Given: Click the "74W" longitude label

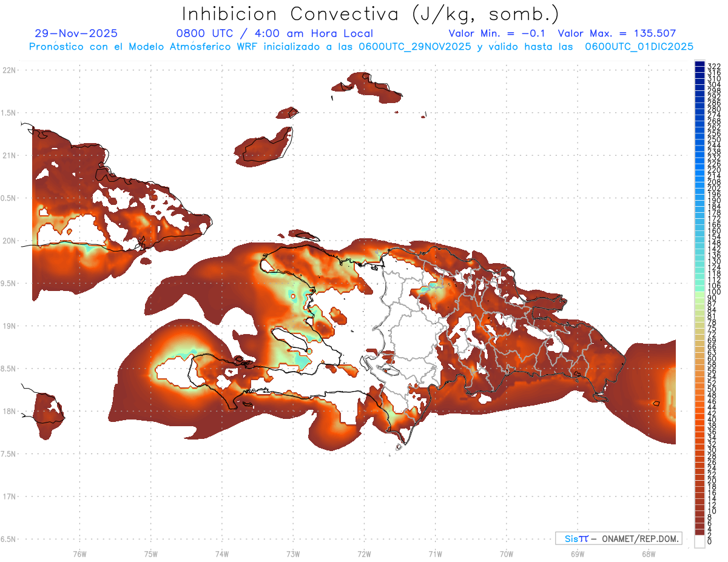Looking at the screenshot, I should click(x=221, y=554).
